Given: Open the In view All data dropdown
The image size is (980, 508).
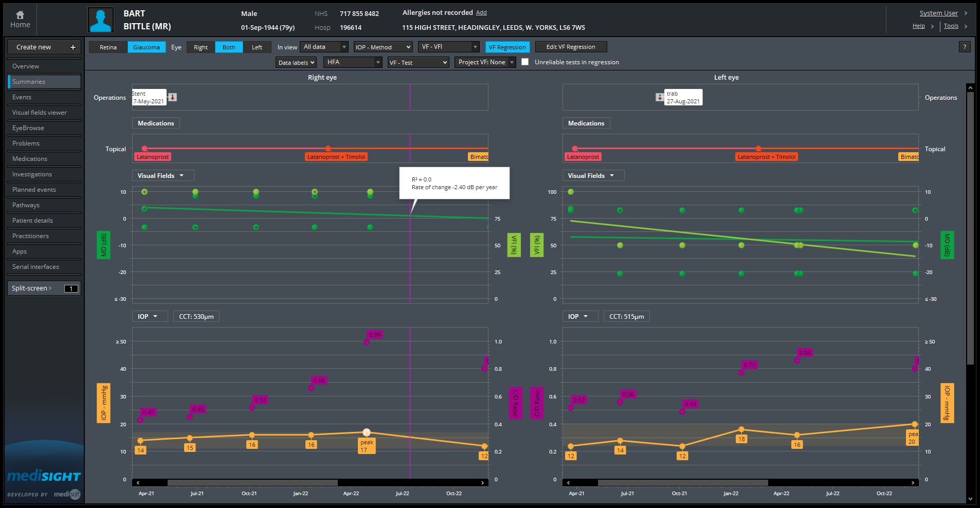Looking at the screenshot, I should point(324,47).
